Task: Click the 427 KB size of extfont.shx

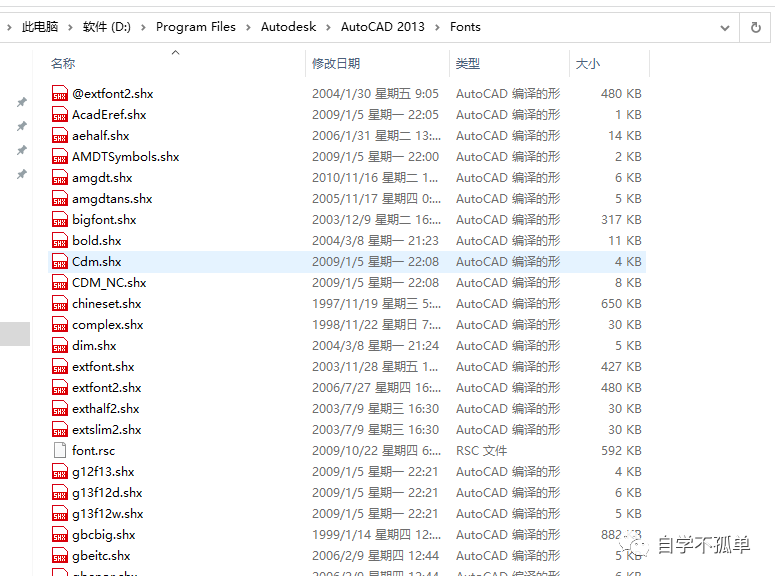Action: (621, 367)
